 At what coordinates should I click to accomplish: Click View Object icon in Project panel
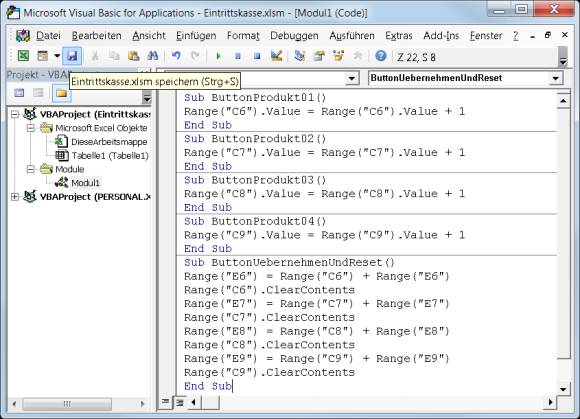pyautogui.click(x=38, y=93)
